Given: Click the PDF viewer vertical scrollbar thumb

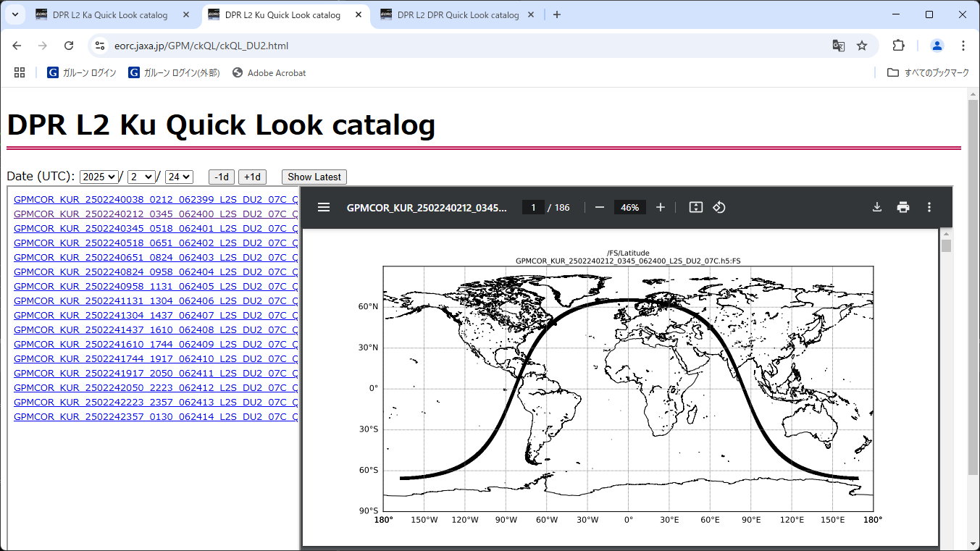Looking at the screenshot, I should 946,245.
